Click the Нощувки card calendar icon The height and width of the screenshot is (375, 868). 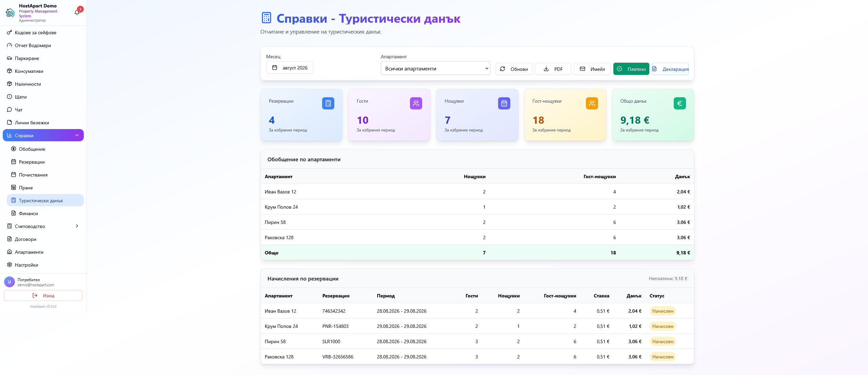pos(504,103)
